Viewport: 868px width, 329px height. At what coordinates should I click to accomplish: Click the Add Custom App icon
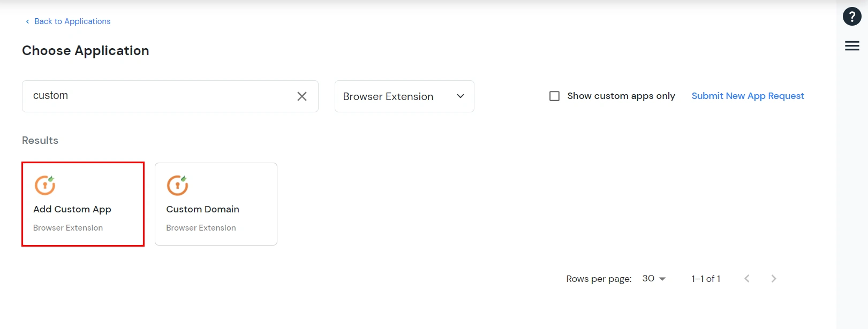45,185
